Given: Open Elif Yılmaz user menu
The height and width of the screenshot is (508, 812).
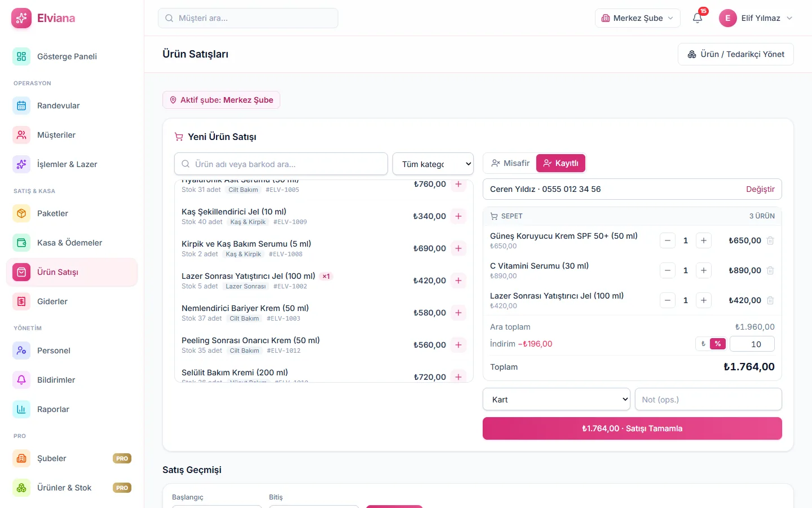Looking at the screenshot, I should click(756, 18).
